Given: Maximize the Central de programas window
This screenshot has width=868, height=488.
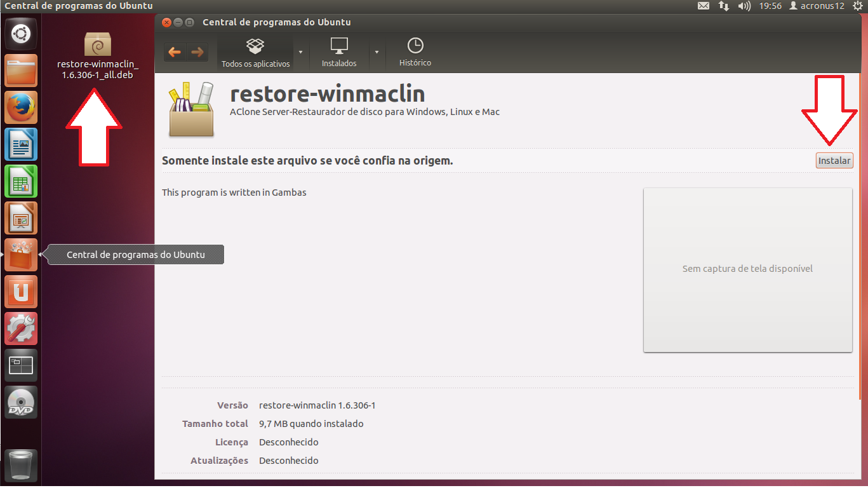Looking at the screenshot, I should [x=189, y=22].
